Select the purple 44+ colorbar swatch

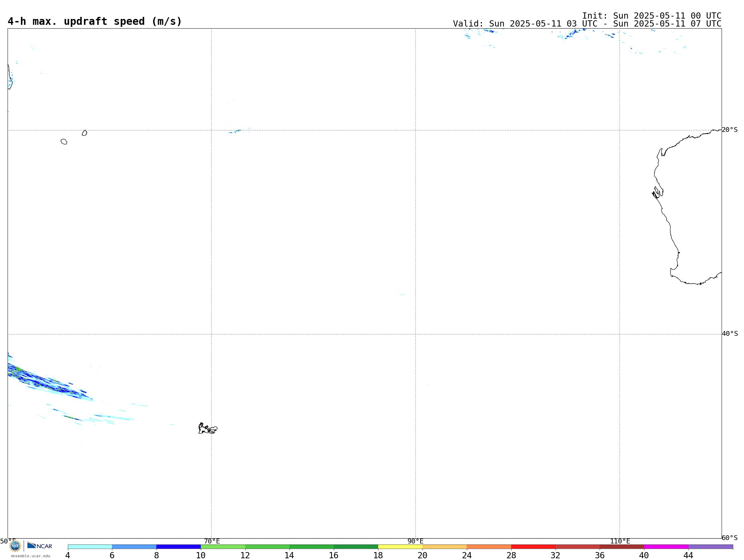click(711, 547)
